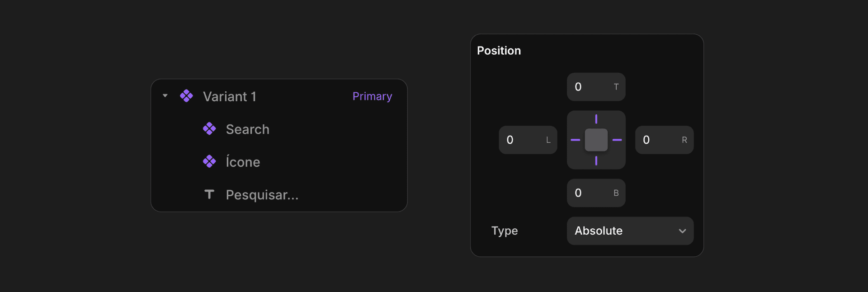Open the Type dropdown showing Absolute
This screenshot has height=292, width=868.
coord(630,231)
